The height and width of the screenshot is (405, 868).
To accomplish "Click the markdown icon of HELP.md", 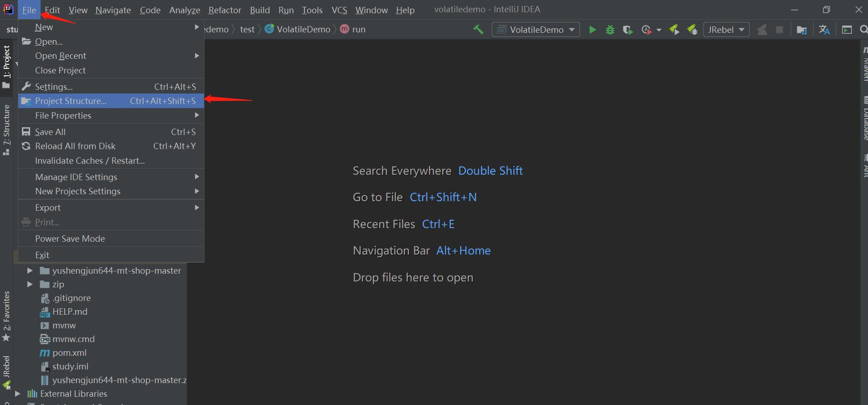I will (x=45, y=312).
